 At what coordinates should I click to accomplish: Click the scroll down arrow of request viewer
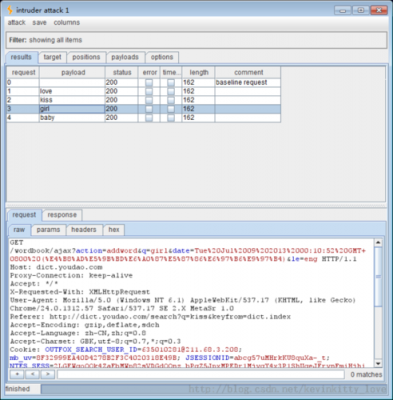pyautogui.click(x=378, y=363)
